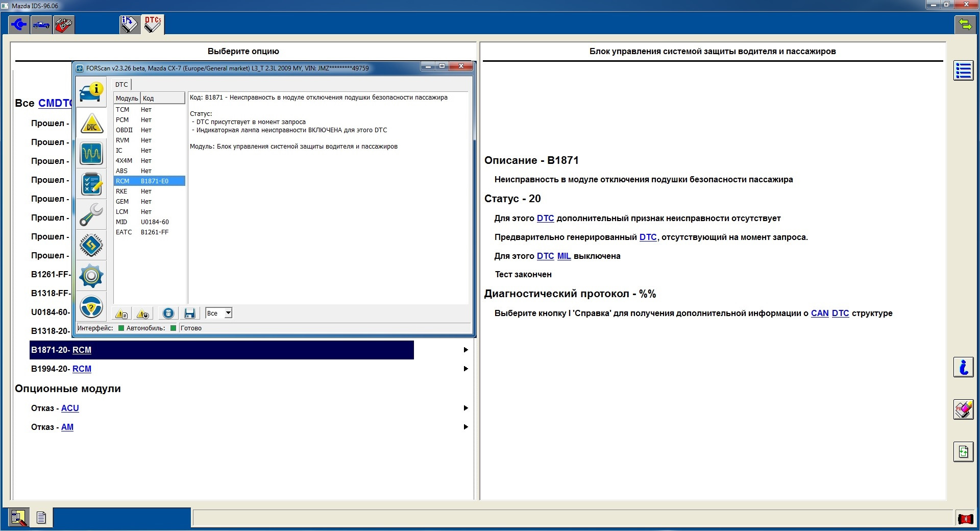Open the FORScan oscilloscope dashboard icon
This screenshot has width=980, height=531.
[x=91, y=153]
